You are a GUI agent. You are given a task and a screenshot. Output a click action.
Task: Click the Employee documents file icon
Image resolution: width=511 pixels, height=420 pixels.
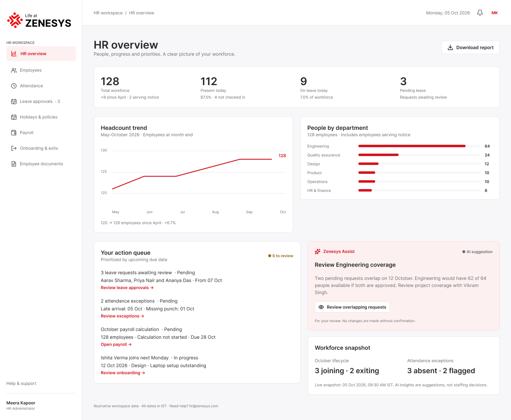click(14, 164)
